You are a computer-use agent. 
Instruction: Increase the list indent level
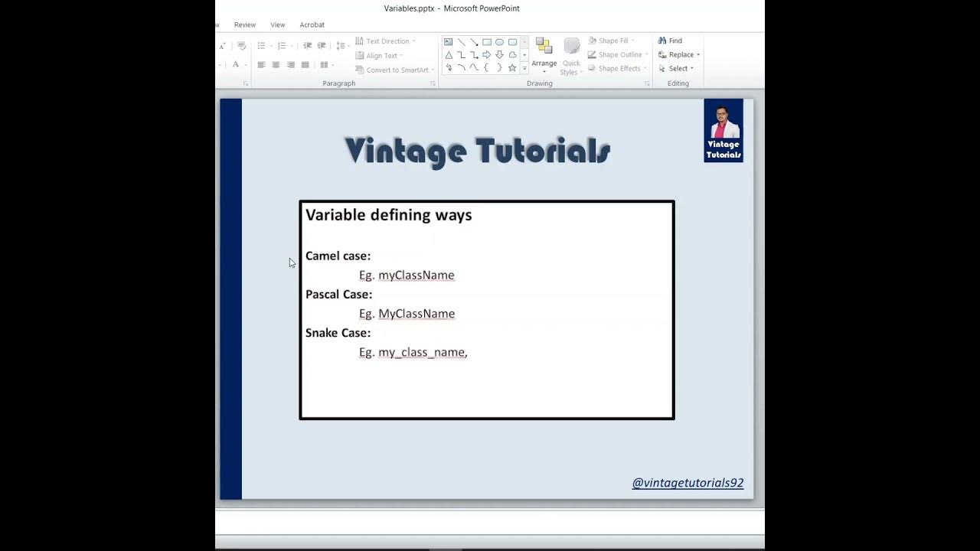(x=322, y=46)
